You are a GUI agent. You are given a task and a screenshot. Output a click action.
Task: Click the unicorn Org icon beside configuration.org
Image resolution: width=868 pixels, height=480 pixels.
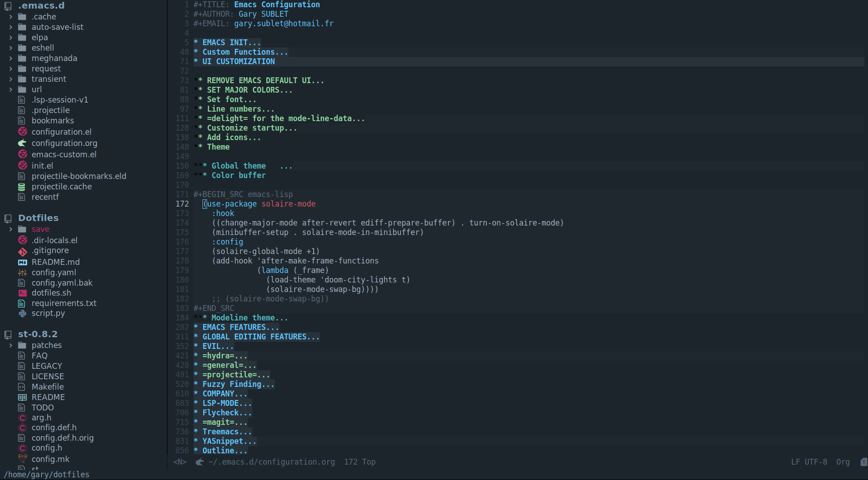23,143
